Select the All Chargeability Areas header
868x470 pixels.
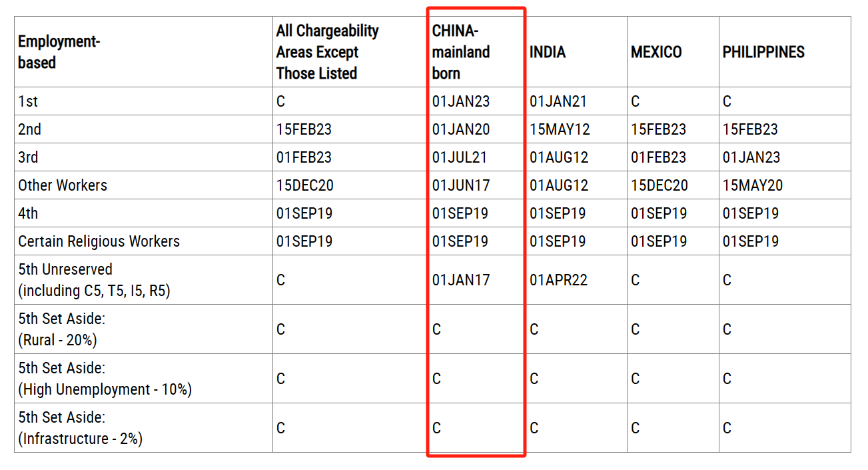tap(327, 52)
